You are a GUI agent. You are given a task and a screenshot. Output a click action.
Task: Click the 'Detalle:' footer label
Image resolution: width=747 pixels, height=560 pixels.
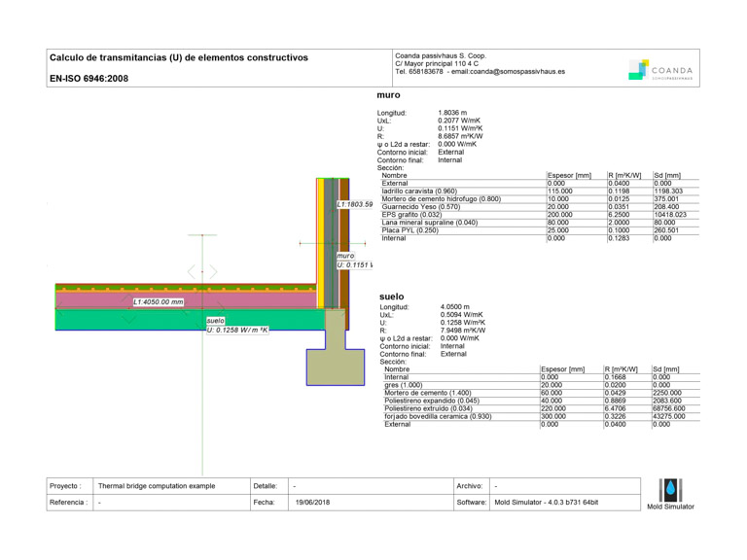pyautogui.click(x=266, y=486)
